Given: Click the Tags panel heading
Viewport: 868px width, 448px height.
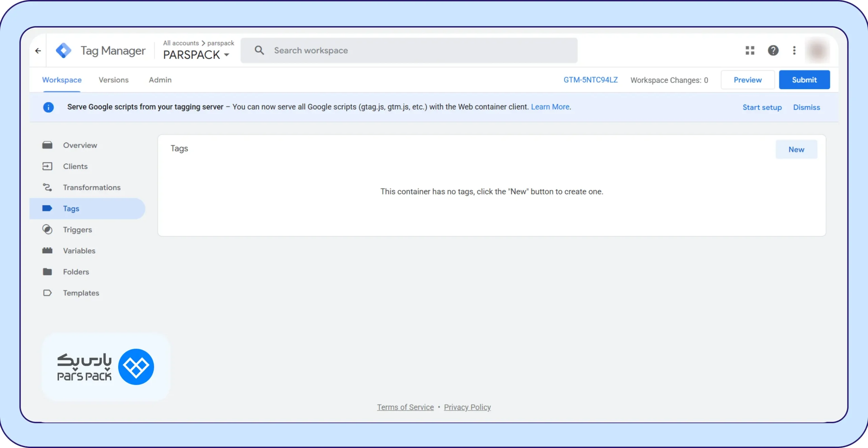Looking at the screenshot, I should [x=179, y=149].
